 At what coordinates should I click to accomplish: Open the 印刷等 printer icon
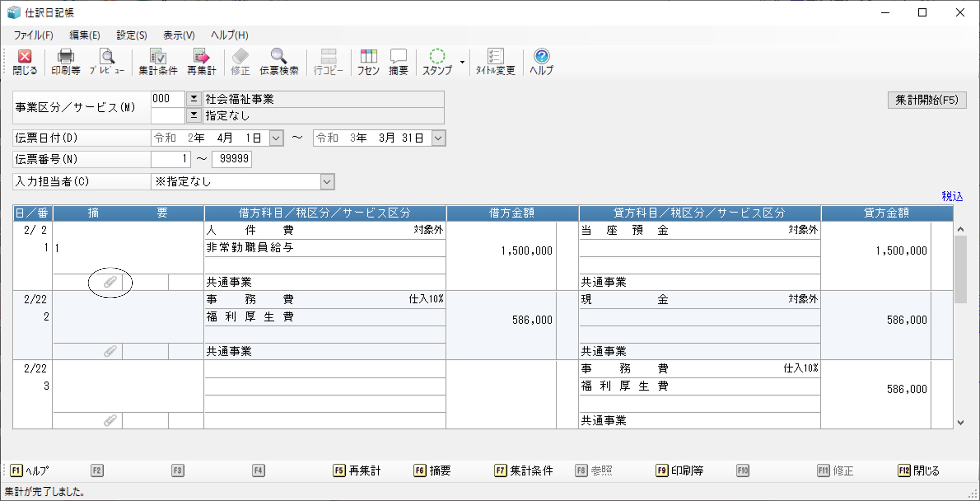click(x=65, y=62)
